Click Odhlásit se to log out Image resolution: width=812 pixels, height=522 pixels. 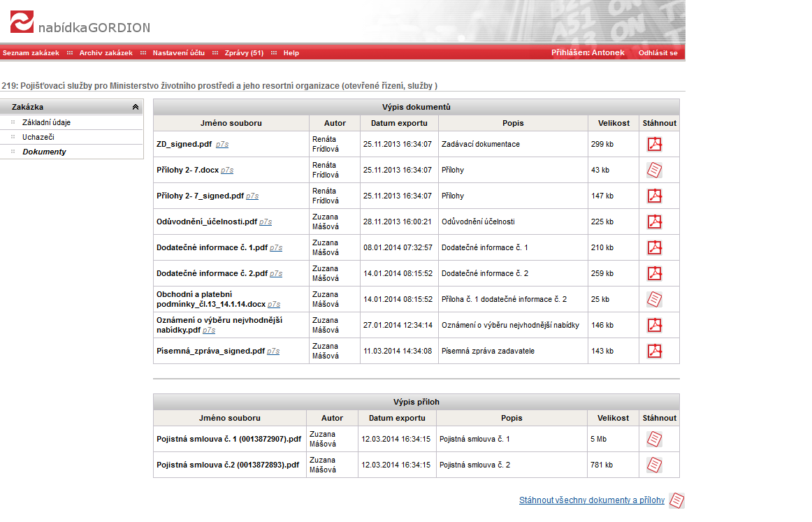(x=658, y=53)
